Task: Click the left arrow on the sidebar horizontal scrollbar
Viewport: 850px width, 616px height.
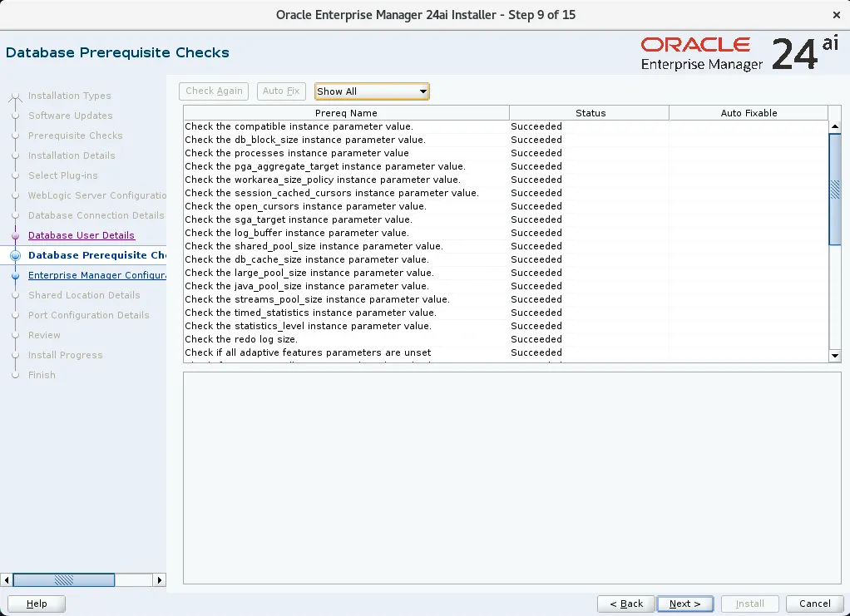Action: pos(7,579)
